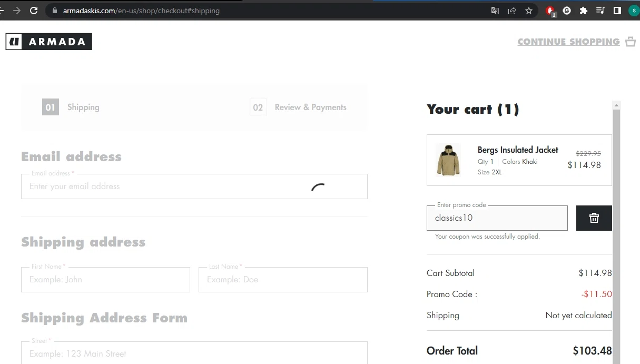Focus the Last Name field
This screenshot has height=364, width=640.
tap(283, 280)
